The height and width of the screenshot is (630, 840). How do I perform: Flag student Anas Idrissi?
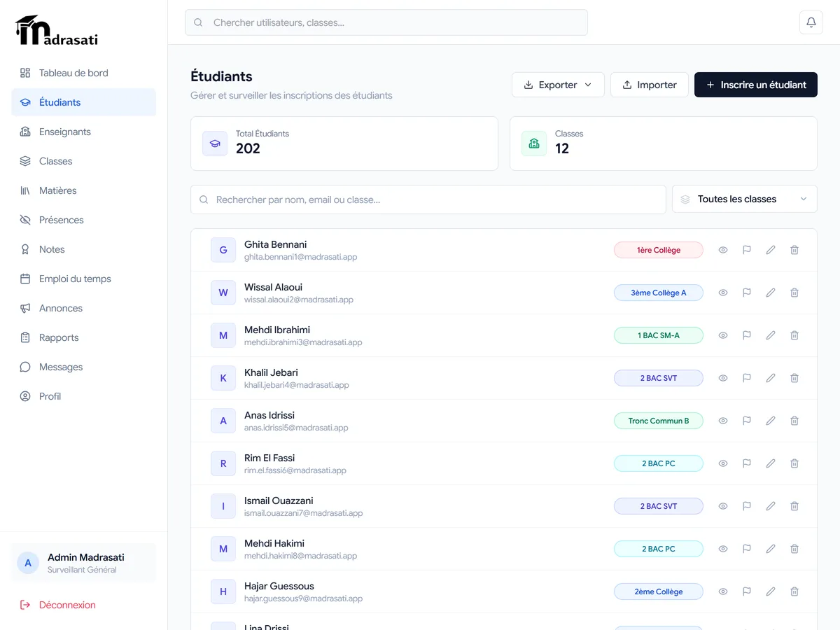tap(747, 421)
